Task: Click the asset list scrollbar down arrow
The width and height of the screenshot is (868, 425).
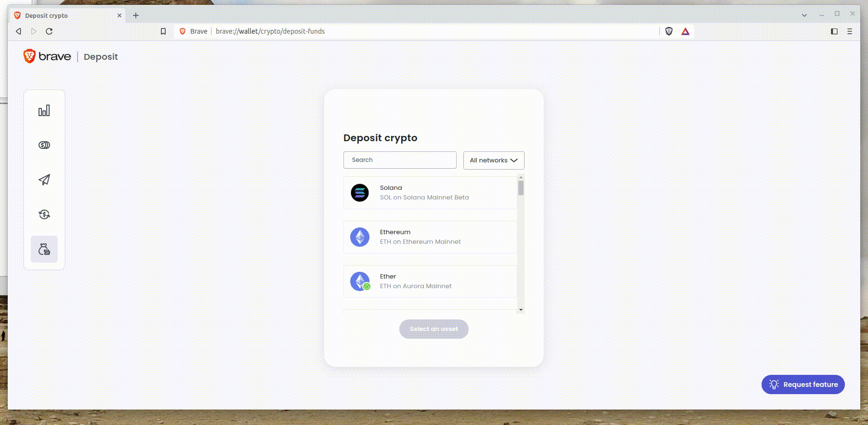Action: pos(521,310)
